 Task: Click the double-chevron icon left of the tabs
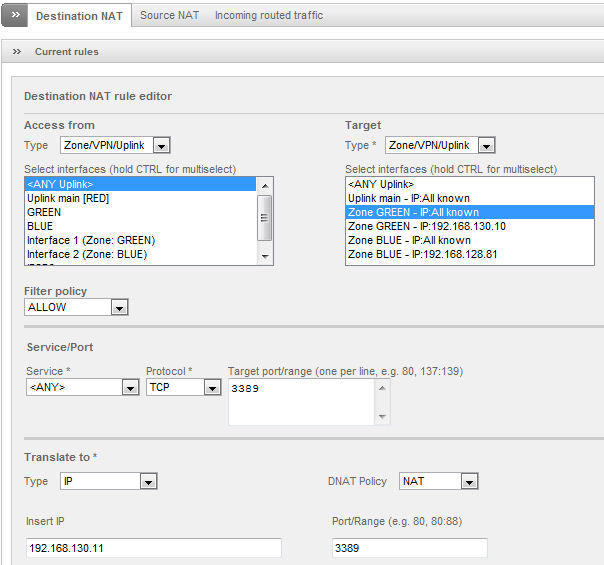click(x=13, y=16)
